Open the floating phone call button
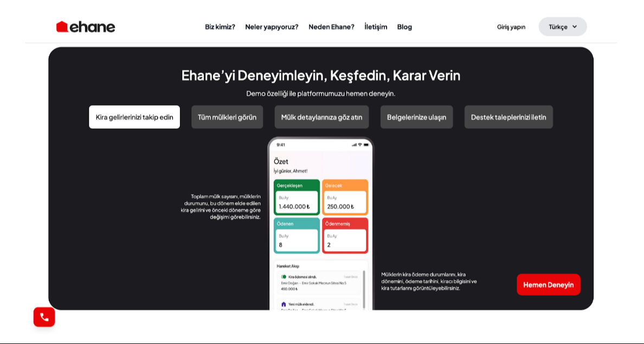This screenshot has width=644, height=344. pyautogui.click(x=44, y=317)
